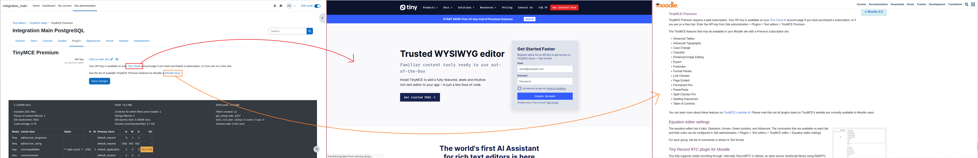Collapse the block drawer with chevron icon
The height and width of the screenshot is (158, 980).
point(322,18)
